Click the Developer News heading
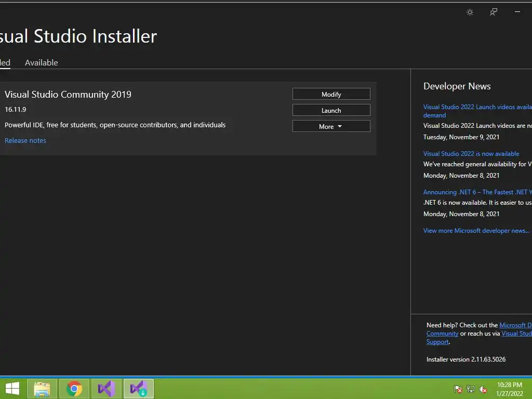This screenshot has height=399, width=532. (457, 86)
